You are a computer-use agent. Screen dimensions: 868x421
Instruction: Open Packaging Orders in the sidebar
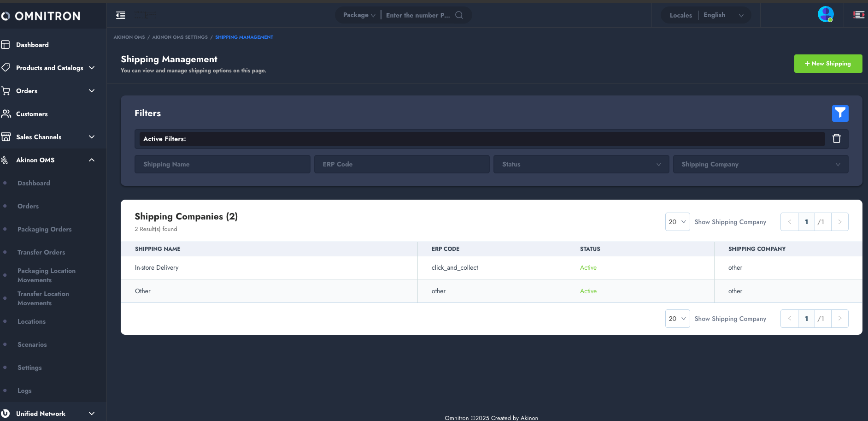(x=45, y=229)
